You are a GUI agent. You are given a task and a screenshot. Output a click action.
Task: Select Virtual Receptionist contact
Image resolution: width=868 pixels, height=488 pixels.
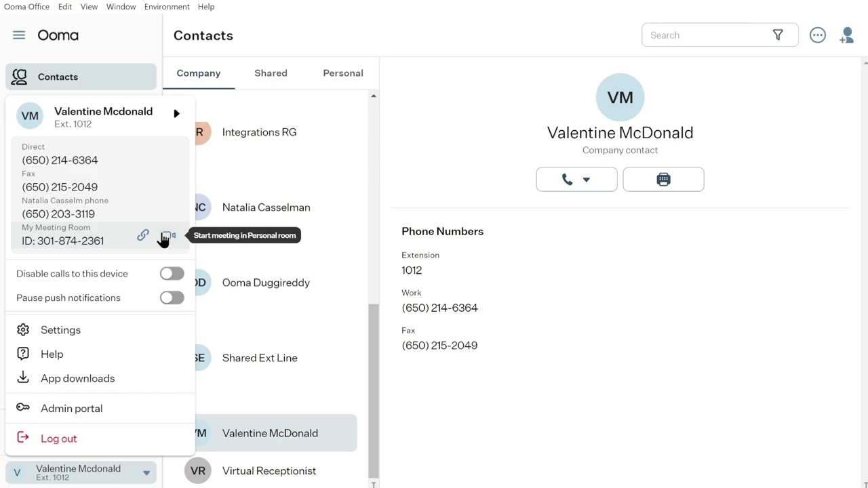click(269, 470)
